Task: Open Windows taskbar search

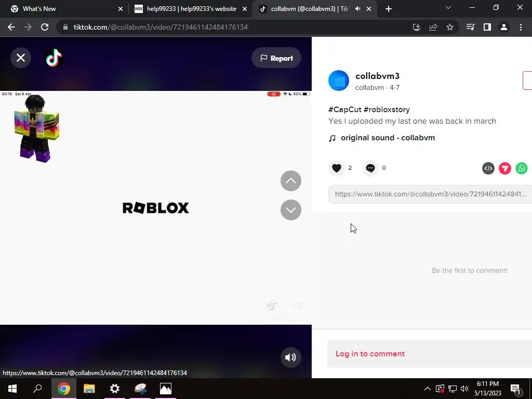Action: point(37,389)
